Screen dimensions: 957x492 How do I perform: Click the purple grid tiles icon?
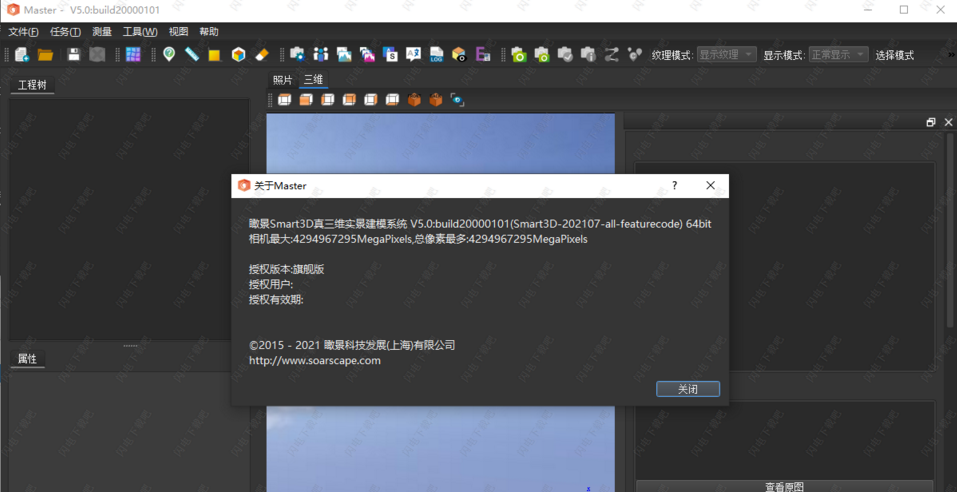[132, 55]
